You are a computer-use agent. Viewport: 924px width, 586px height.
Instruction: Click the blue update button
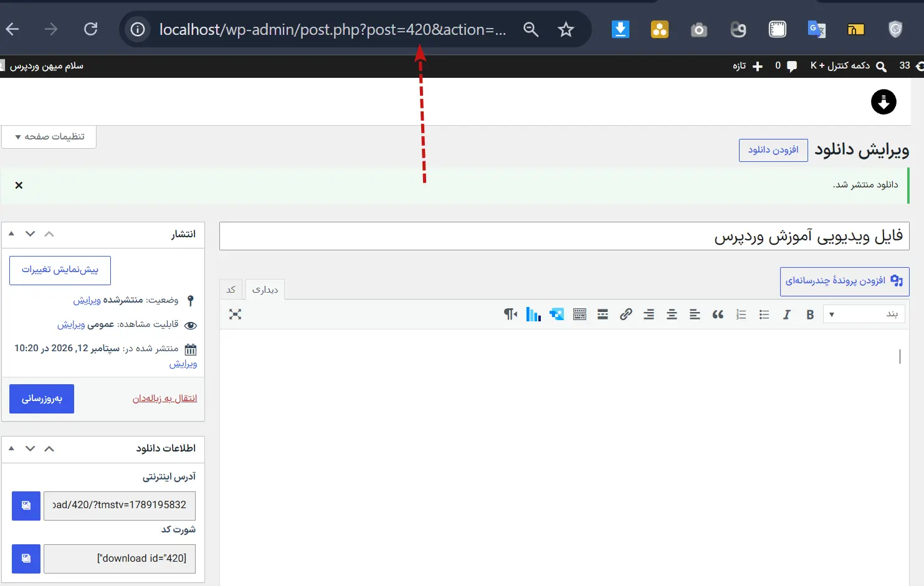[42, 399]
